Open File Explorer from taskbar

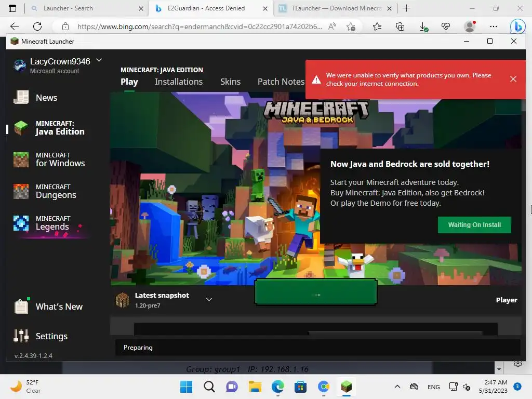pos(255,387)
